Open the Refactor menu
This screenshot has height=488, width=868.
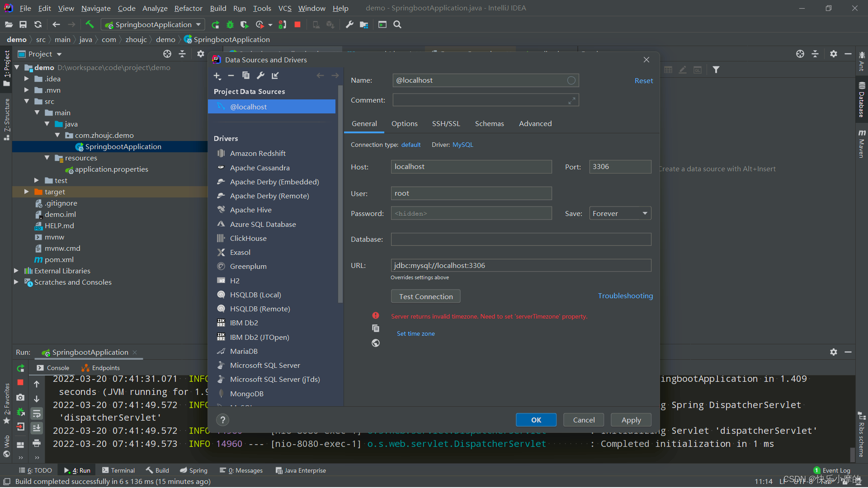188,8
